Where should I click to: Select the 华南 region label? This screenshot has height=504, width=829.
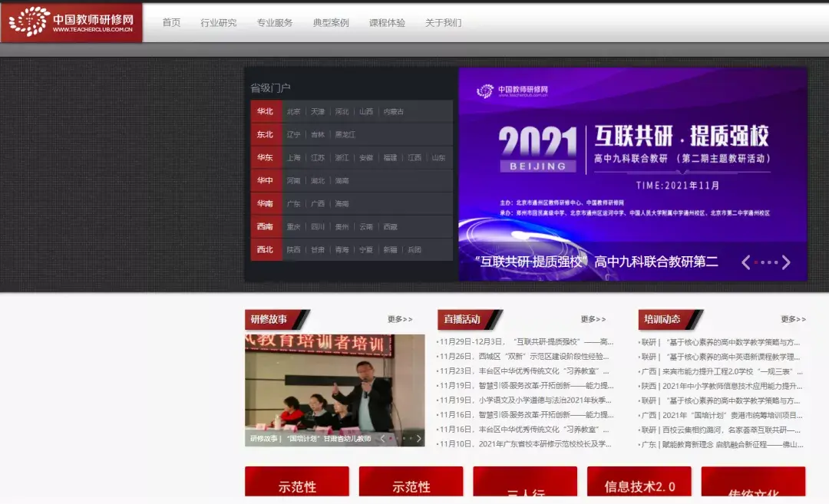point(266,203)
